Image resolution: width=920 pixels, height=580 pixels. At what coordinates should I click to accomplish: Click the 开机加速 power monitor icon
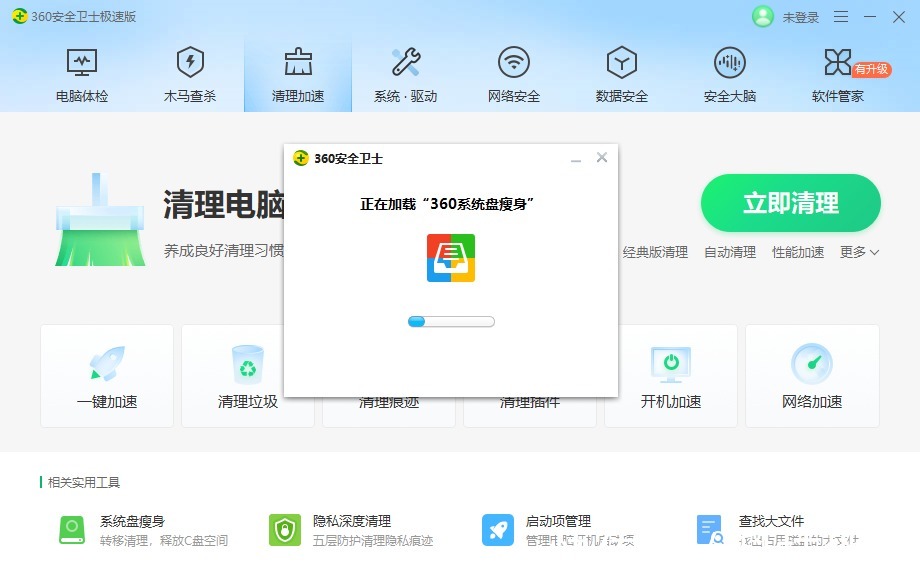tap(671, 364)
